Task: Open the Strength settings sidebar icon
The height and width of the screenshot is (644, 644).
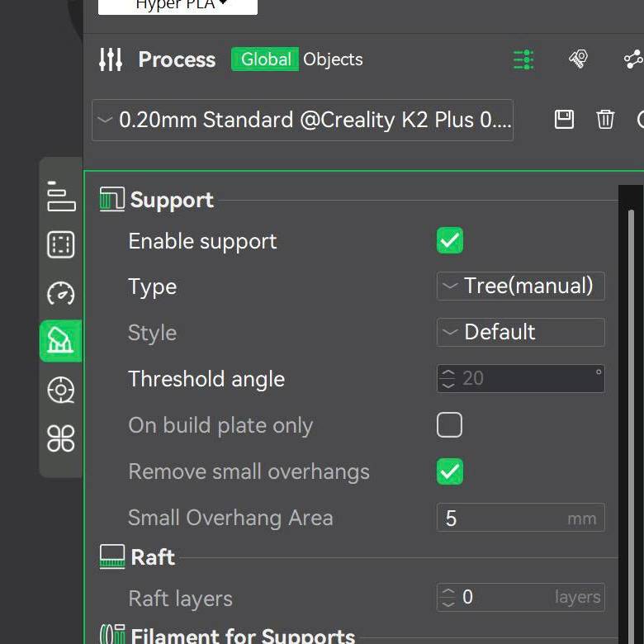Action: (61, 244)
